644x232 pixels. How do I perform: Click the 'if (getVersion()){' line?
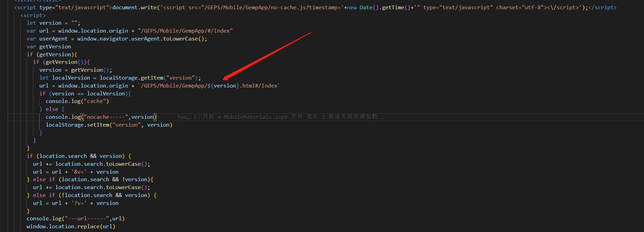[x=61, y=62]
